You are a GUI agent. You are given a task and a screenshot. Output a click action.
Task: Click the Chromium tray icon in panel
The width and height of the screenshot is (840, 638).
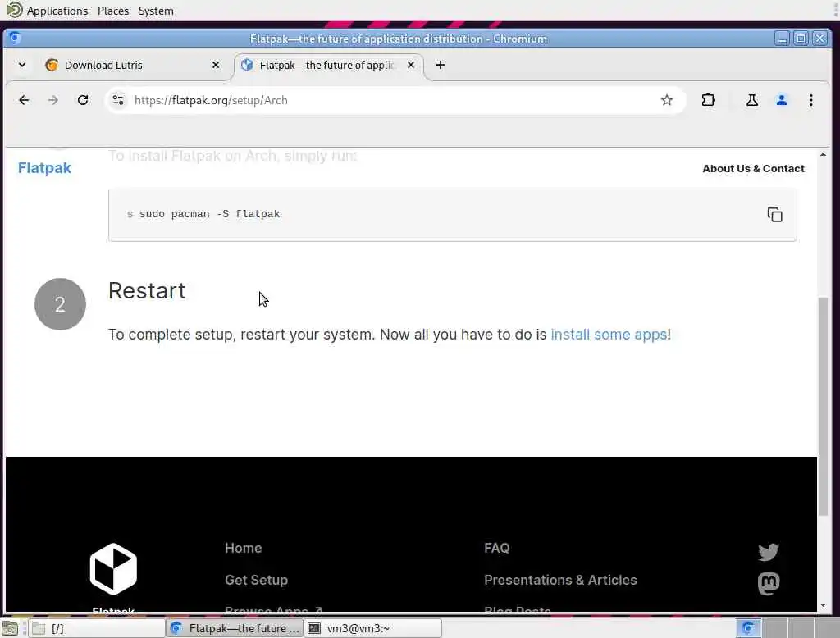[748, 628]
